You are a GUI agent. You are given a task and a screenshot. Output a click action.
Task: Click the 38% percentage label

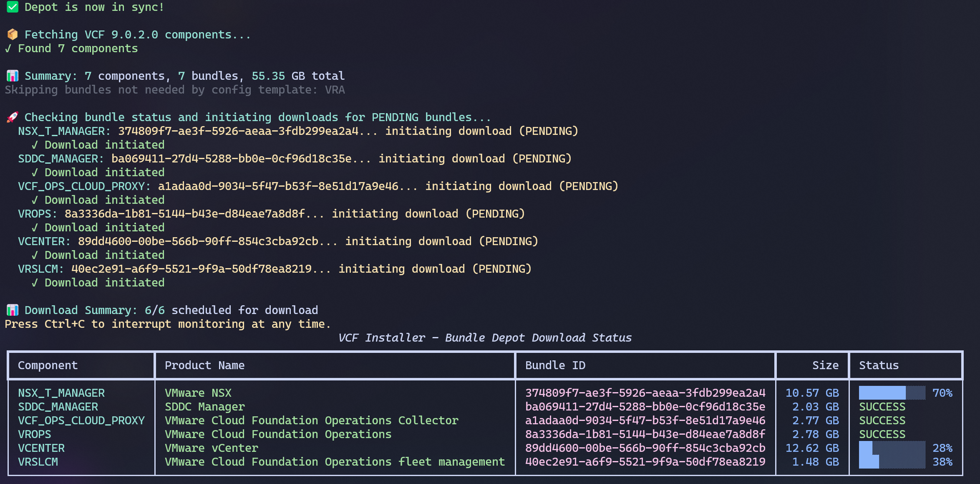[x=942, y=462]
